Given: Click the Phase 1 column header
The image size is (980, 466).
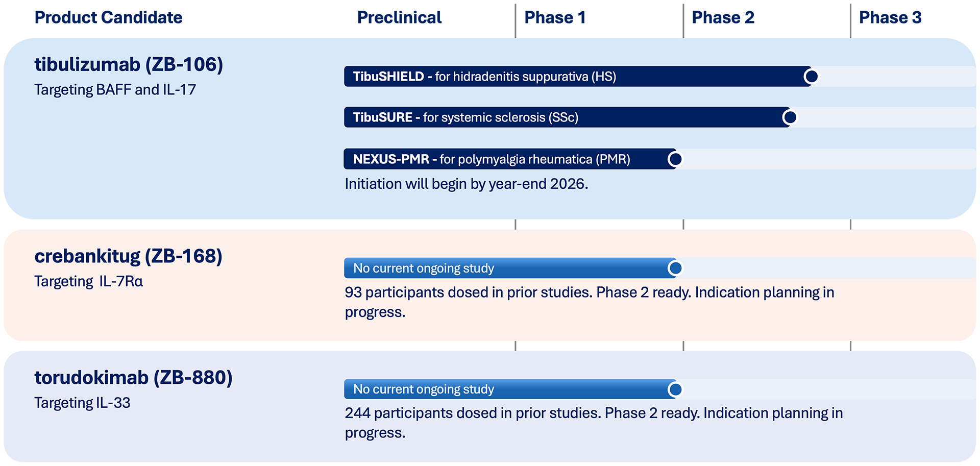Looking at the screenshot, I should pos(555,17).
